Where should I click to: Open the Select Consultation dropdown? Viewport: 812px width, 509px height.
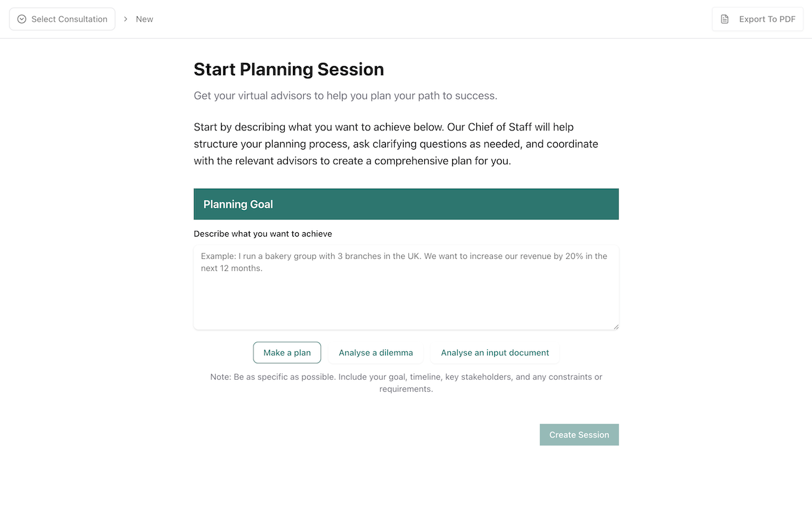[x=62, y=19]
